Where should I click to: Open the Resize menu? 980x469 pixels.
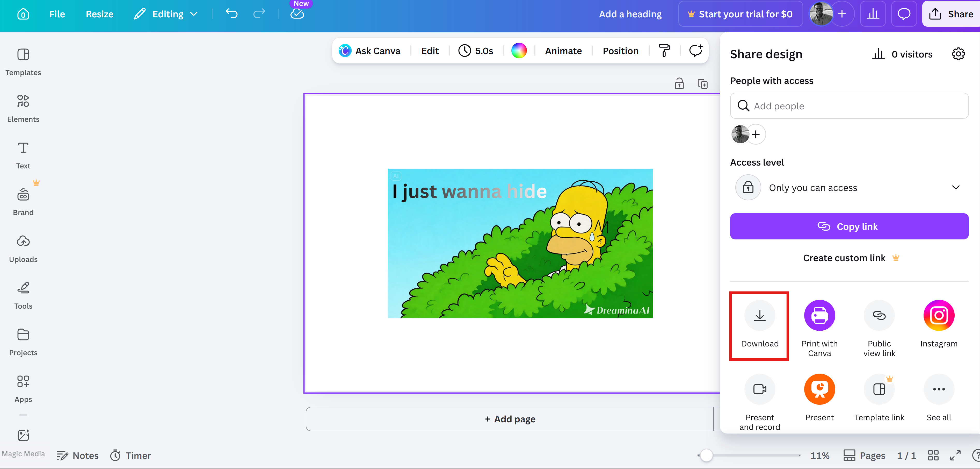(x=99, y=14)
